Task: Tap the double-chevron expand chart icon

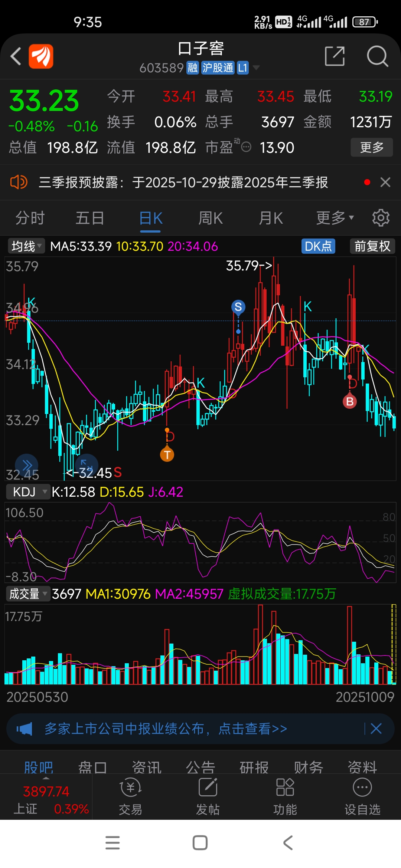Action: 27,465
